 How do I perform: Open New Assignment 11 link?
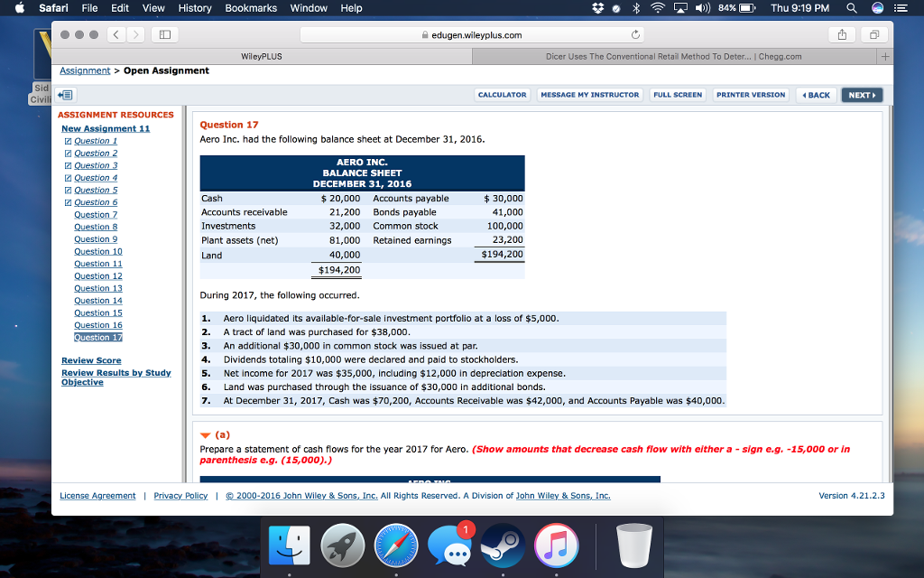click(106, 128)
